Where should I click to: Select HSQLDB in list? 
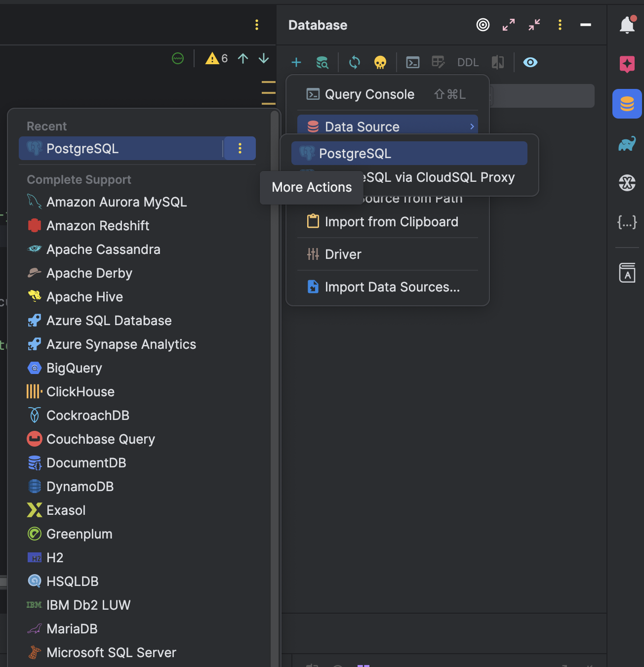137,582
